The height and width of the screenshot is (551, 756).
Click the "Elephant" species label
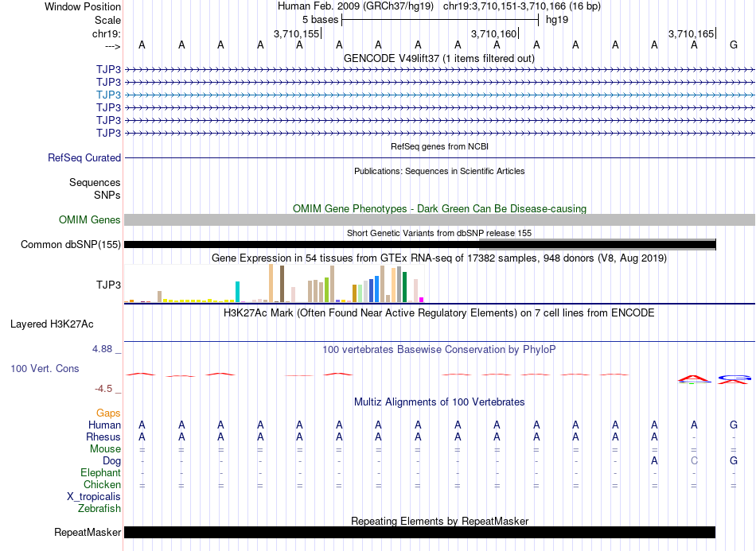pos(101,472)
